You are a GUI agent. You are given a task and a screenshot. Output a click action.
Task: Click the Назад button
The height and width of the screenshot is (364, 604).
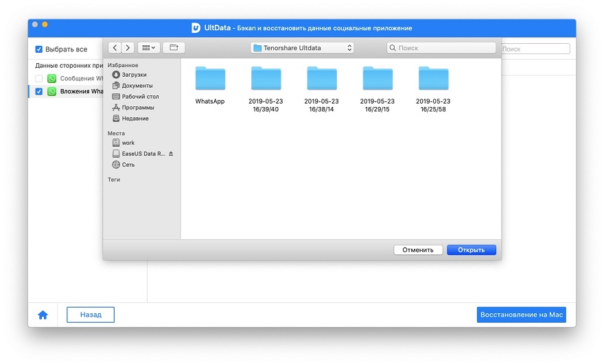91,315
